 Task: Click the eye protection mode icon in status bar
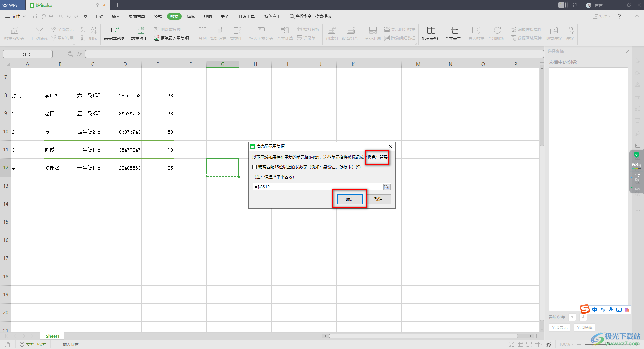[x=548, y=344]
